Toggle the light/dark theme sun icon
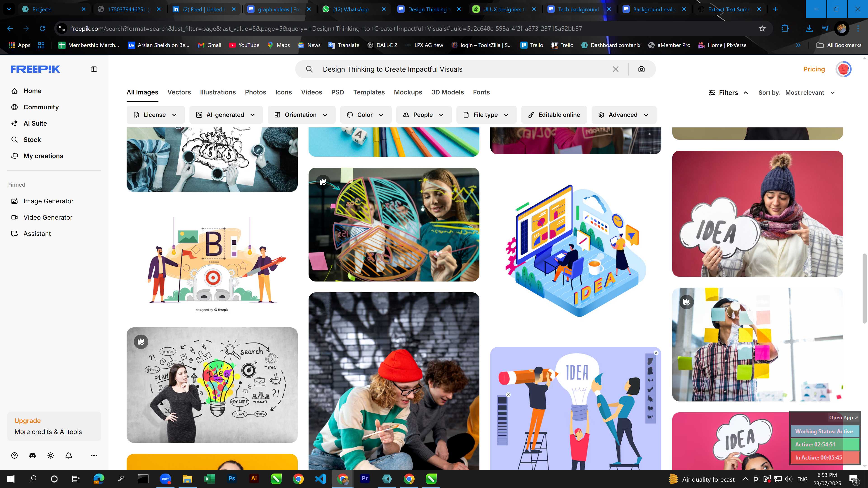 51,455
